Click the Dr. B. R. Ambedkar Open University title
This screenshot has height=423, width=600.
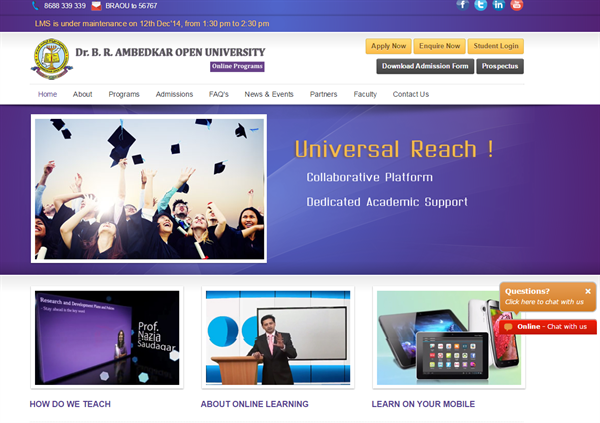(170, 52)
